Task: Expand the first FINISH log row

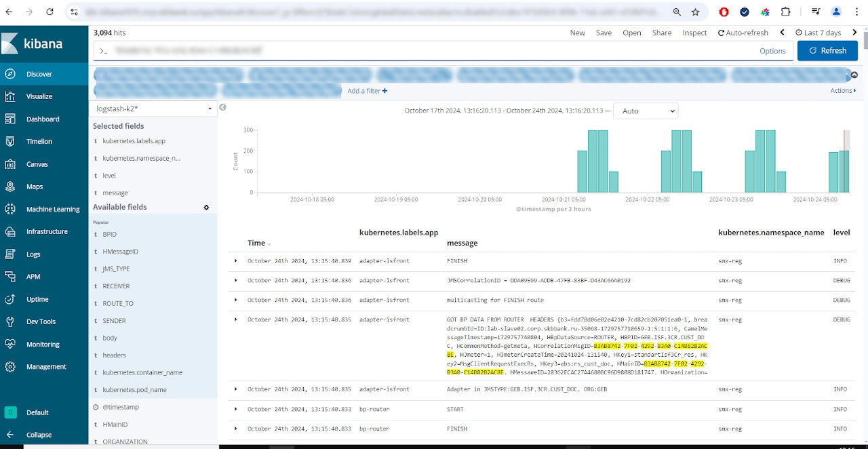Action: (236, 260)
